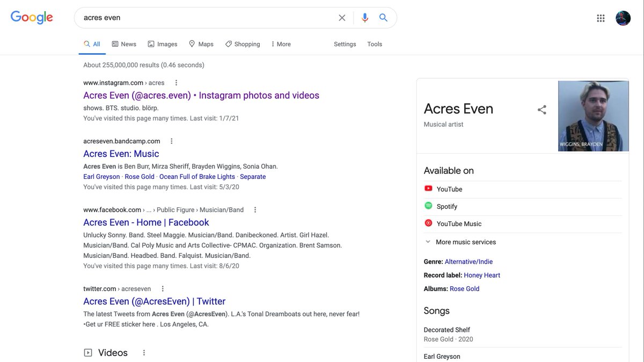
Task: Select the Earl Greyson song entry
Action: tap(442, 357)
